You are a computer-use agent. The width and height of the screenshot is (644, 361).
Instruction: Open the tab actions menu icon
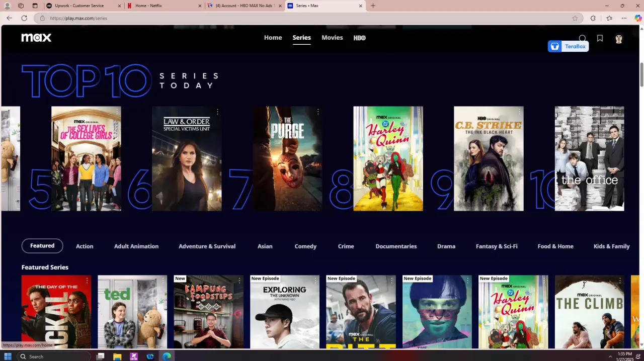(35, 6)
